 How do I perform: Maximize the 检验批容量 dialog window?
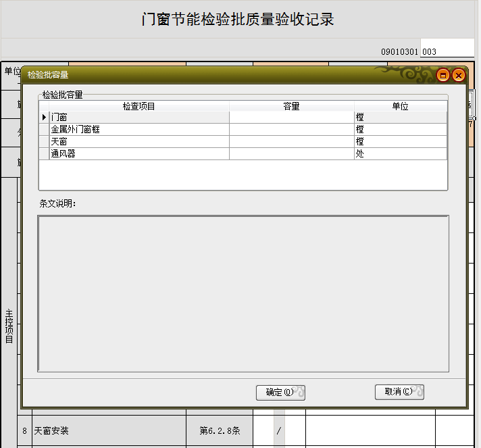click(x=443, y=75)
